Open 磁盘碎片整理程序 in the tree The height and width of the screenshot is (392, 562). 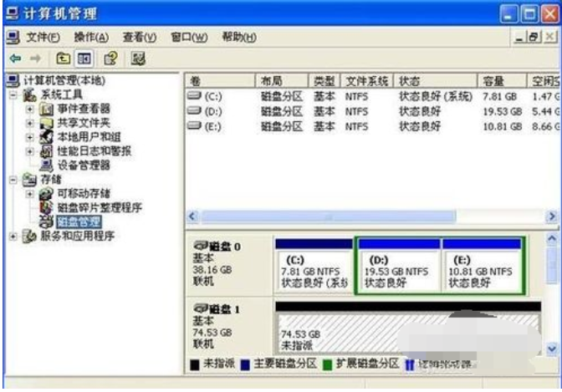point(99,207)
